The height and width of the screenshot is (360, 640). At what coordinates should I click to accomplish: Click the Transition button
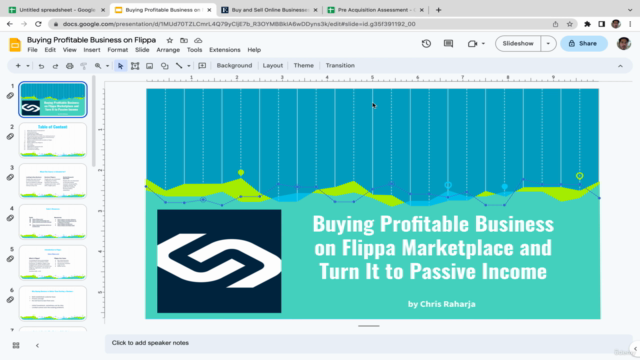click(x=340, y=65)
